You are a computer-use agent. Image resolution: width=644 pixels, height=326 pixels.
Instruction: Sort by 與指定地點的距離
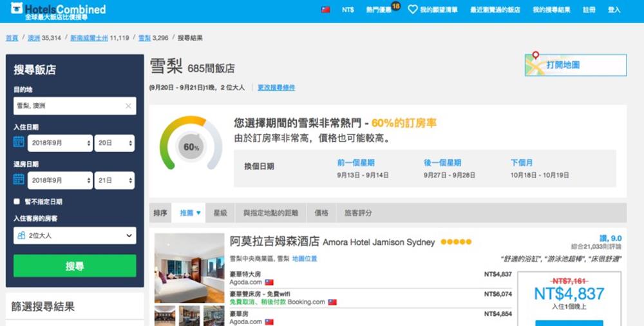(270, 213)
